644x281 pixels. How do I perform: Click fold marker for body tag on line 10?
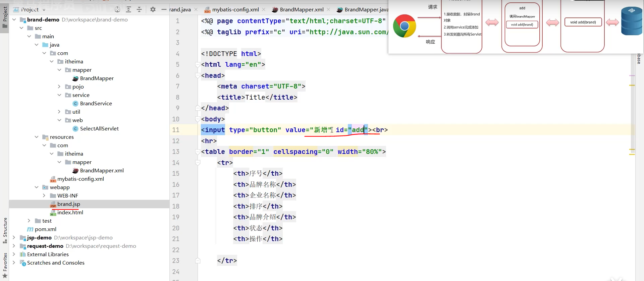(198, 119)
